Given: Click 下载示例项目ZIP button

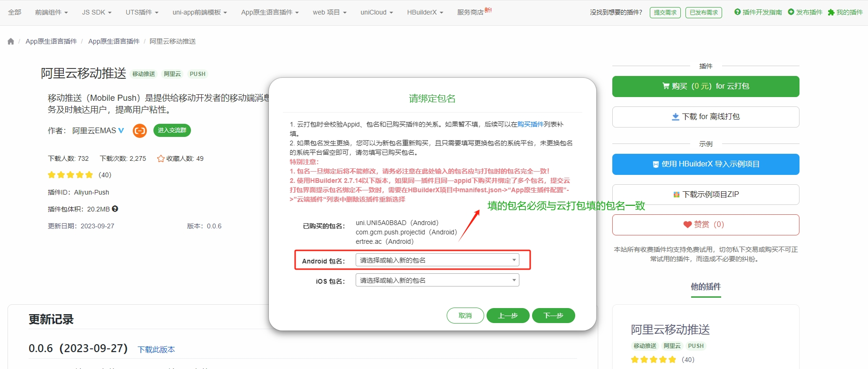Looking at the screenshot, I should click(706, 195).
